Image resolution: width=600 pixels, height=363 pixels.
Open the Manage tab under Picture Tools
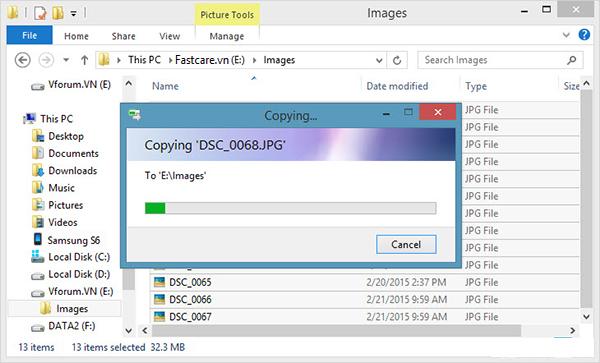[227, 36]
